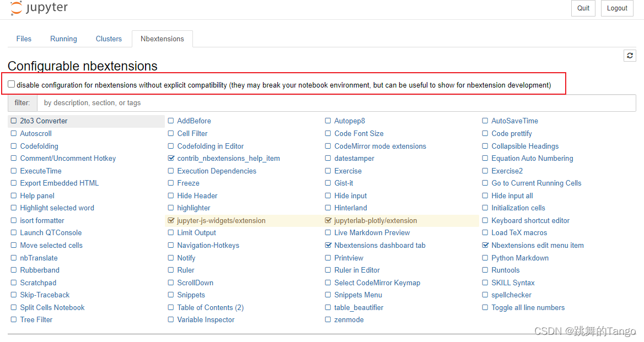Viewport: 644px width, 342px height.
Task: Open the Gist-it extension
Action: [344, 183]
